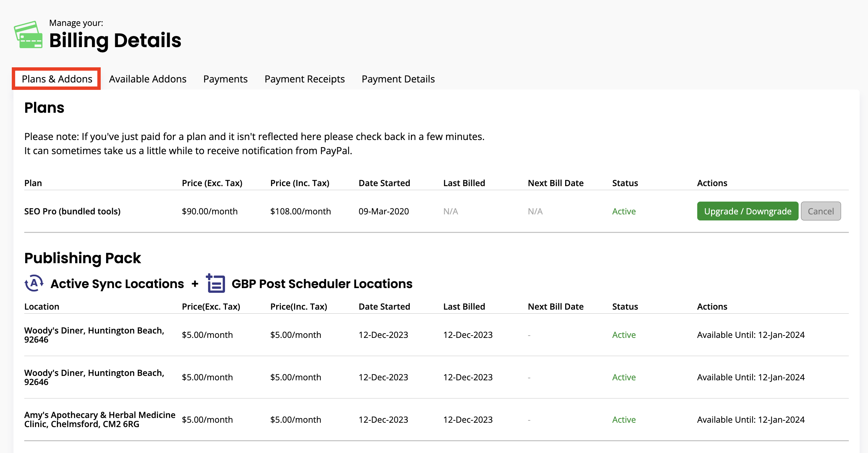Click the GBP Post Scheduler list icon
The height and width of the screenshot is (453, 868).
(x=215, y=283)
